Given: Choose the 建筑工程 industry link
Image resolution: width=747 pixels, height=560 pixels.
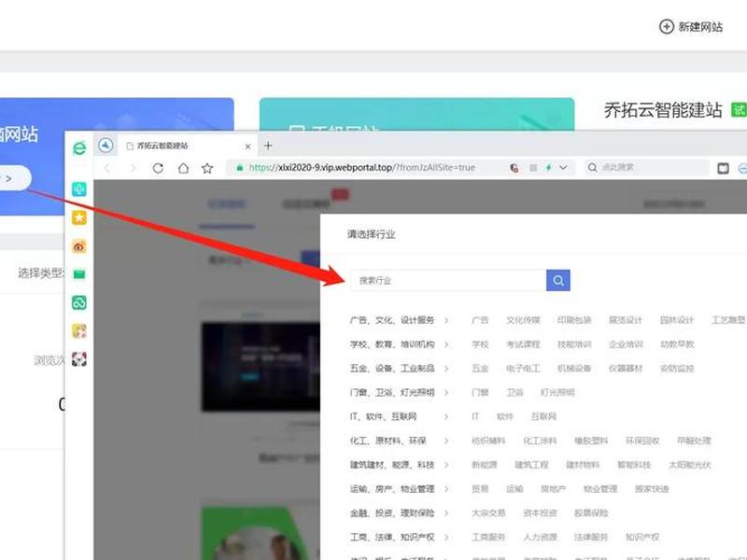Looking at the screenshot, I should pyautogui.click(x=531, y=465).
